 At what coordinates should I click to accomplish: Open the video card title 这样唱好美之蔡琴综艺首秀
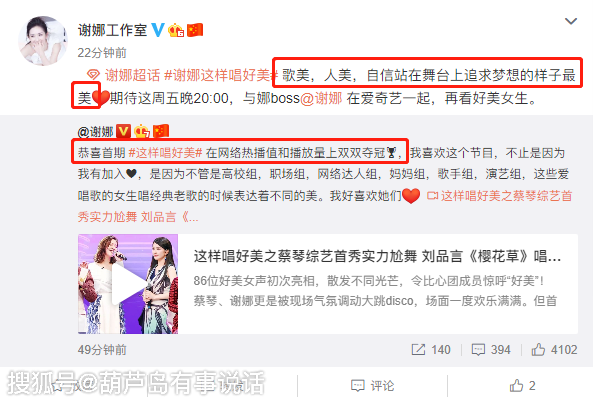click(x=377, y=256)
